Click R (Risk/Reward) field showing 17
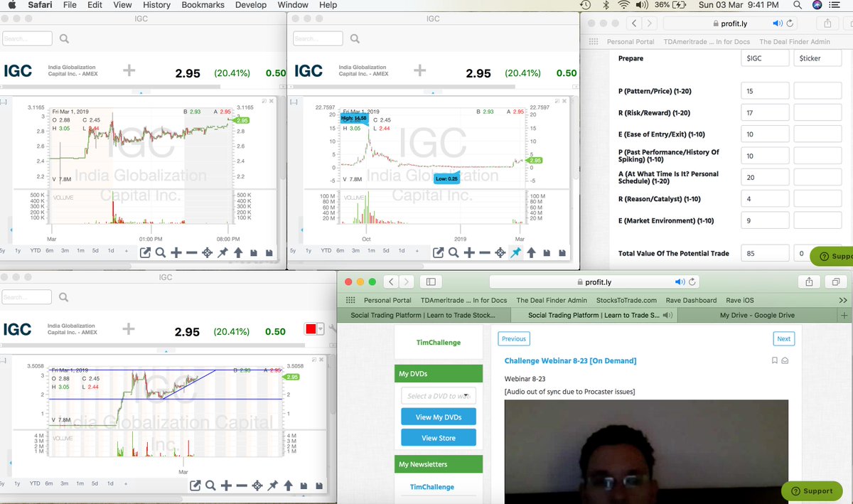This screenshot has height=504, width=853. 765,112
